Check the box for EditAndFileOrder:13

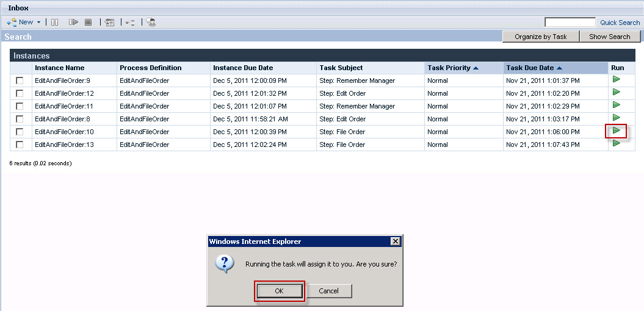click(20, 145)
